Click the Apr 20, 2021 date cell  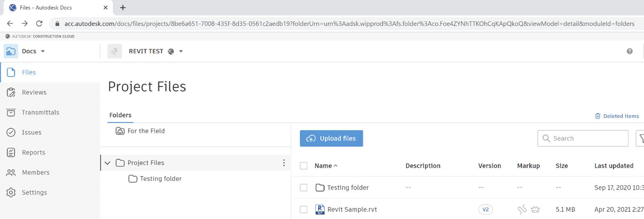point(619,209)
